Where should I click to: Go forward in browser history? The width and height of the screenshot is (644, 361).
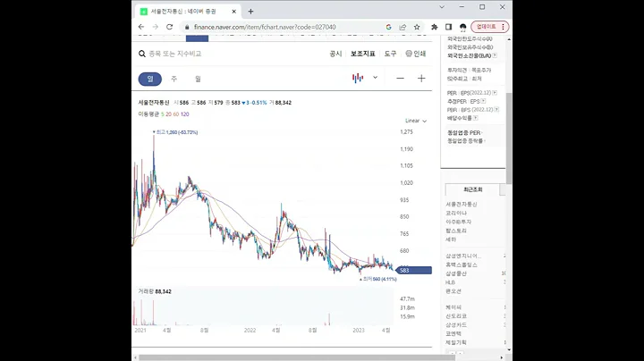[x=156, y=27]
